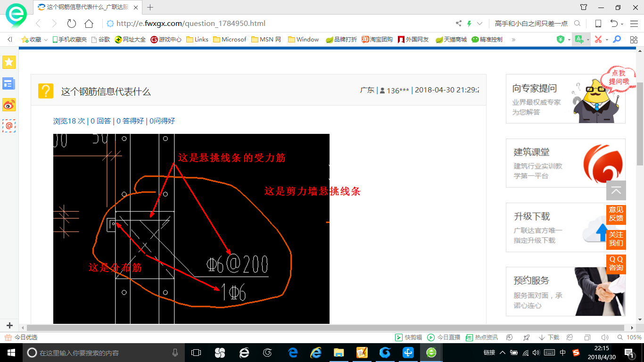Click the undo closed tab icon

(x=614, y=24)
